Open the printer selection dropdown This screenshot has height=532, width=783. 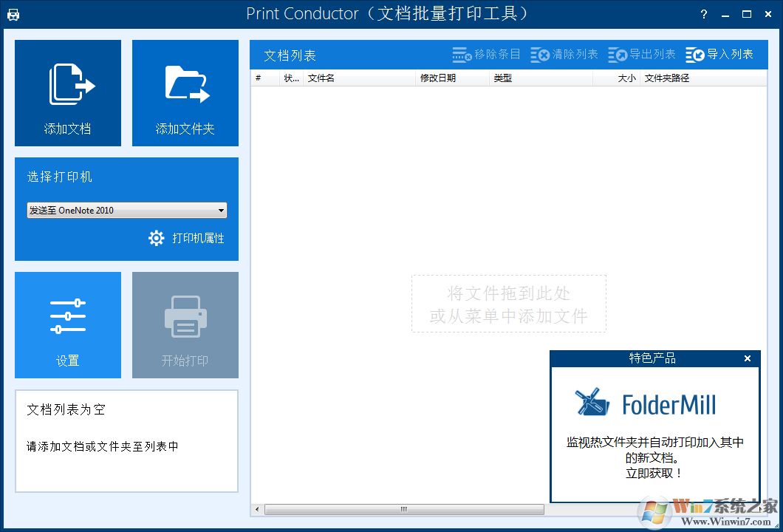click(x=219, y=210)
